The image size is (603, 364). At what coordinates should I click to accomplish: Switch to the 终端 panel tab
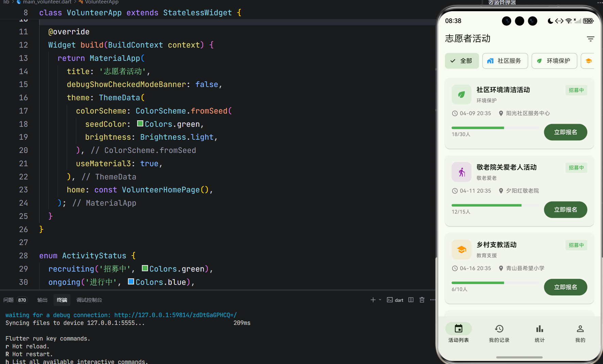click(62, 300)
